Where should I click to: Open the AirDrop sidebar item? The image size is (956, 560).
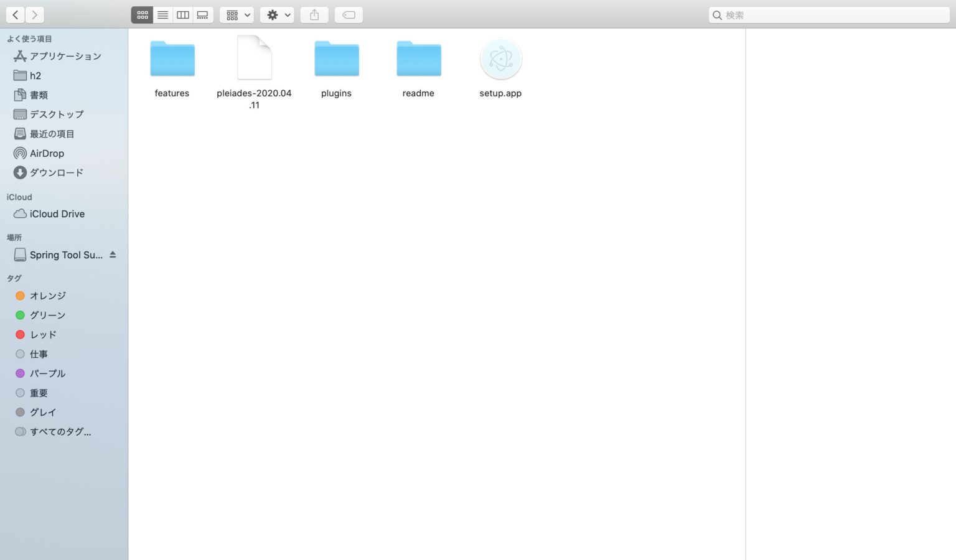(x=47, y=153)
